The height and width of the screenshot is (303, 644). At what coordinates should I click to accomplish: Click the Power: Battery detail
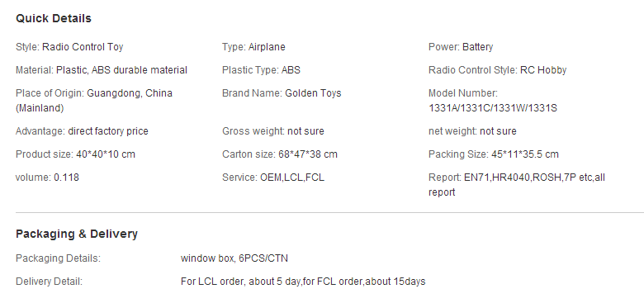[x=461, y=47]
